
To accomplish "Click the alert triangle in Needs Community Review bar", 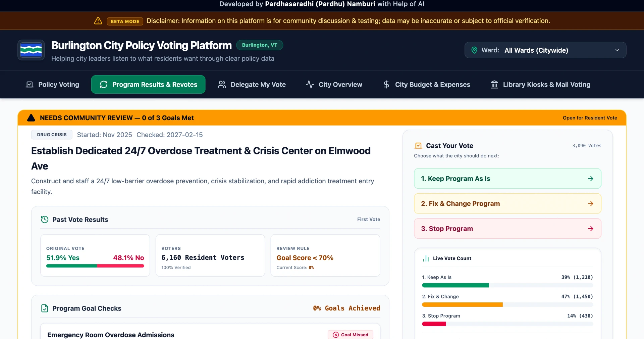I will coord(31,118).
